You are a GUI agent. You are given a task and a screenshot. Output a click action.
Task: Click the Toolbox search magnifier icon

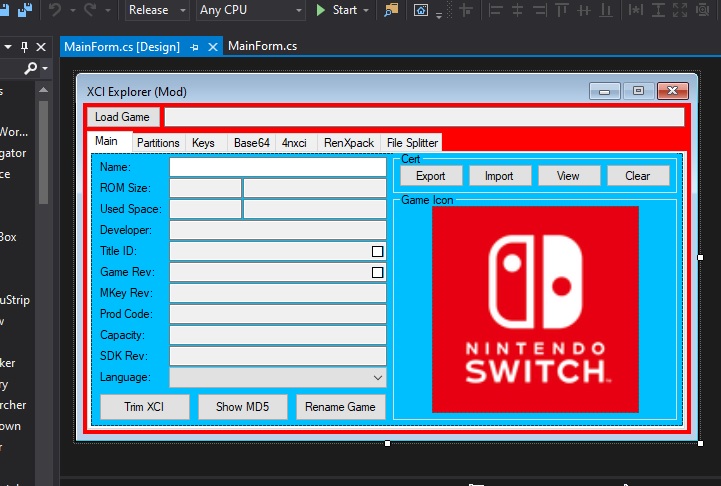pyautogui.click(x=30, y=69)
